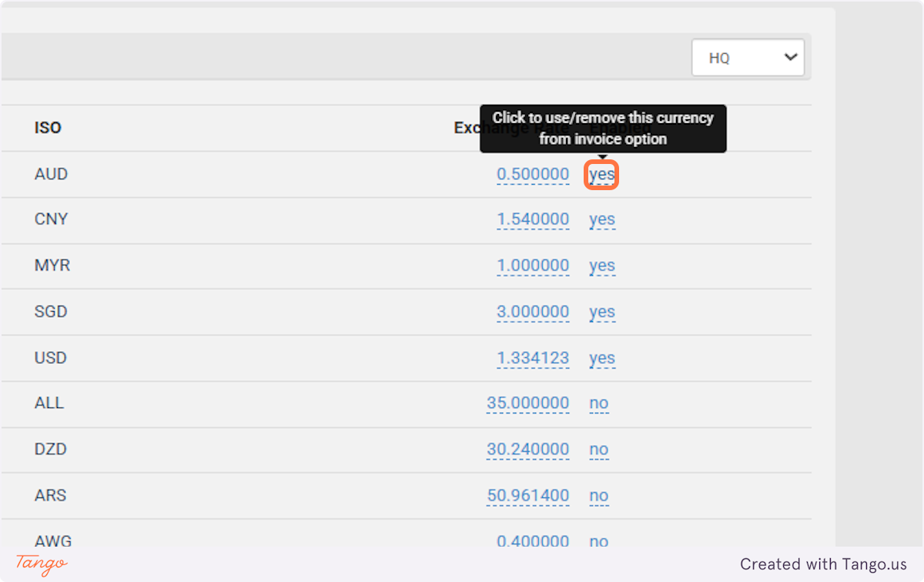Select the AWG ISO code cell
The image size is (924, 582).
53,541
